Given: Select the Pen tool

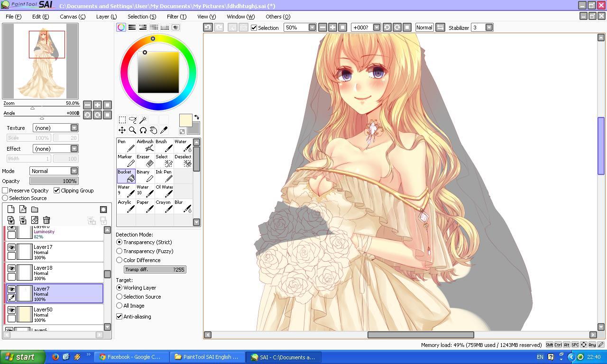Looking at the screenshot, I should click(126, 146).
